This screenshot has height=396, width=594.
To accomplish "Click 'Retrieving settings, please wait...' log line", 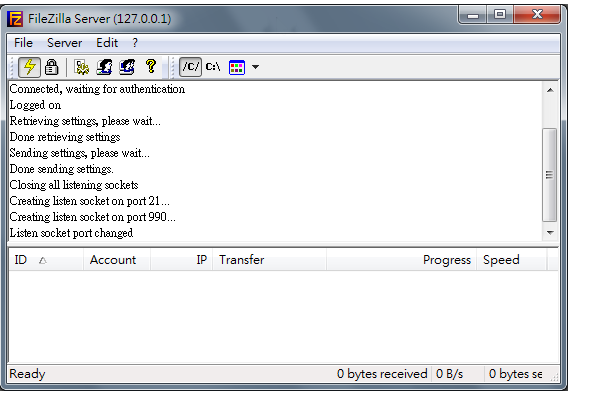I will pyautogui.click(x=85, y=121).
